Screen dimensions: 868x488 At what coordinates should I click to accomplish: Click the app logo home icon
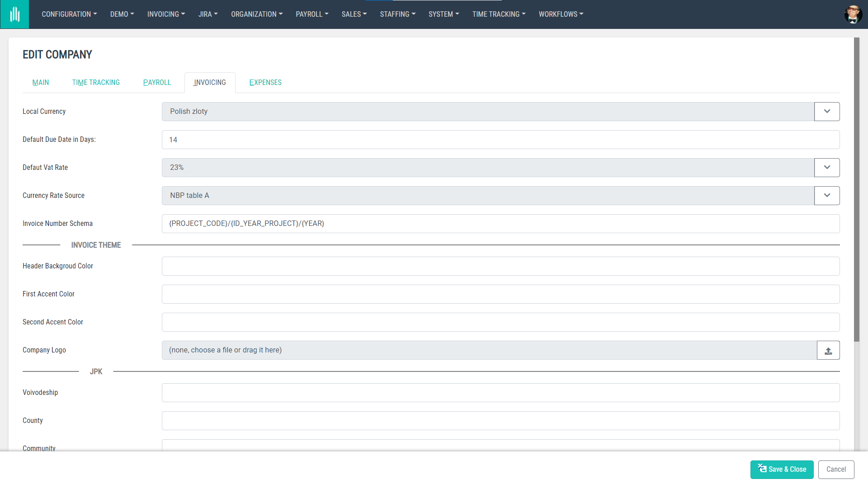click(x=14, y=14)
